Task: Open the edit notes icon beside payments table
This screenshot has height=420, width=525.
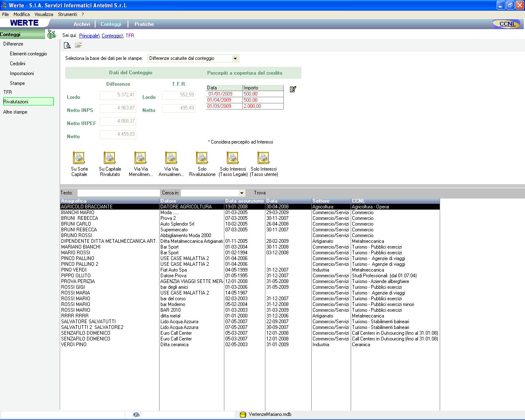Action: (x=293, y=89)
